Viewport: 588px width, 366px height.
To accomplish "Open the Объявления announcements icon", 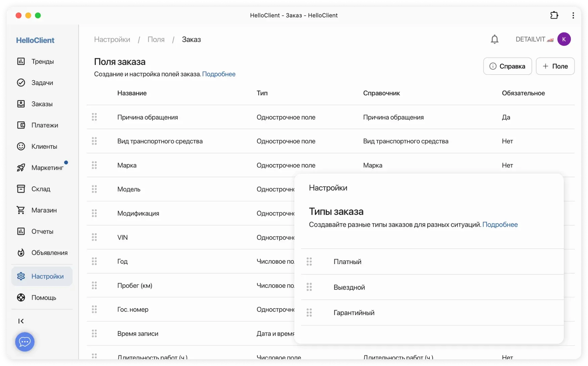I will (21, 253).
